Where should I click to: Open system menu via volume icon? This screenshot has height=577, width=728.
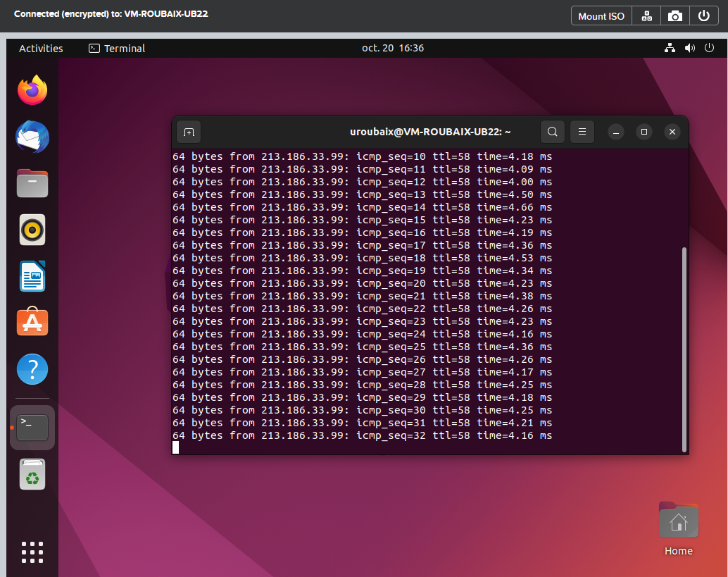[689, 49]
